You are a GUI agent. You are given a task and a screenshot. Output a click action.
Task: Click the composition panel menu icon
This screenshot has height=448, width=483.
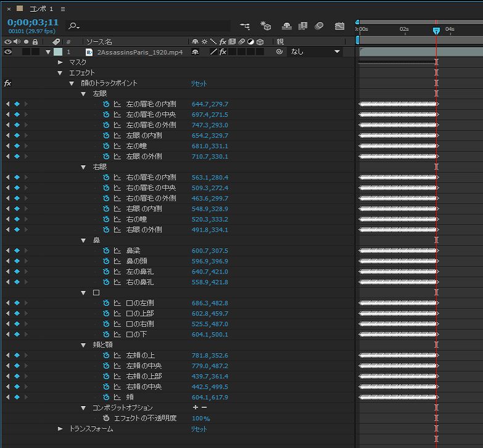[63, 9]
